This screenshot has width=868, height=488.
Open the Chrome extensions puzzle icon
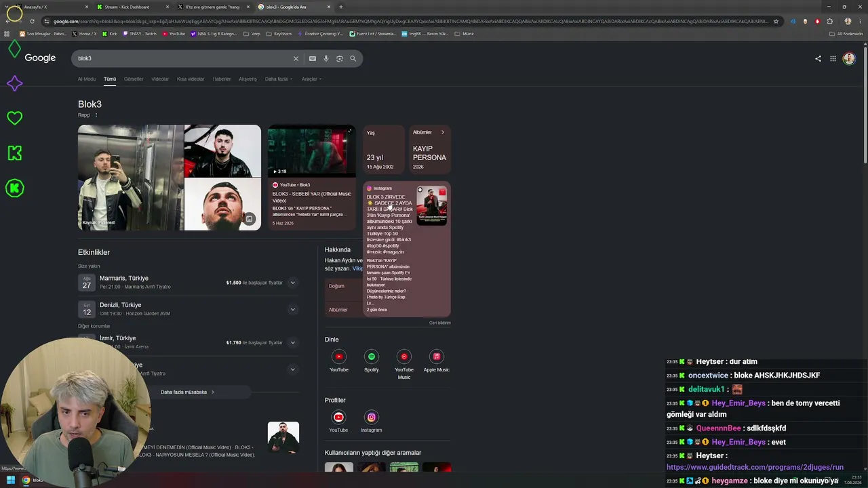pos(829,21)
